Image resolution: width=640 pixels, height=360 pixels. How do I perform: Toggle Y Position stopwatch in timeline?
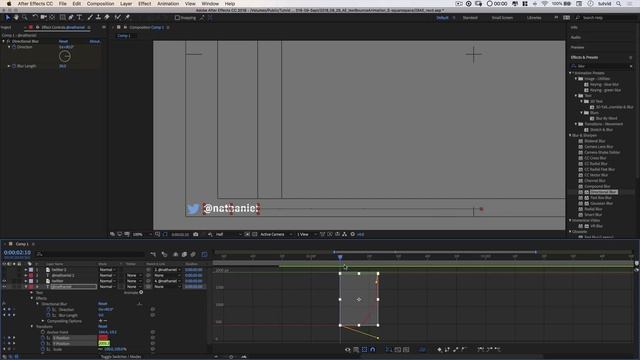[x=43, y=344]
